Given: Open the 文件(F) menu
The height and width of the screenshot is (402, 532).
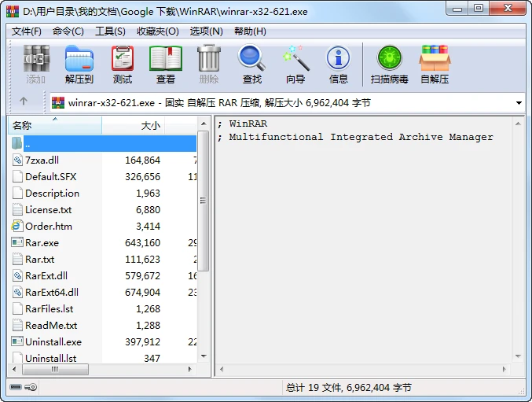Looking at the screenshot, I should pos(27,31).
